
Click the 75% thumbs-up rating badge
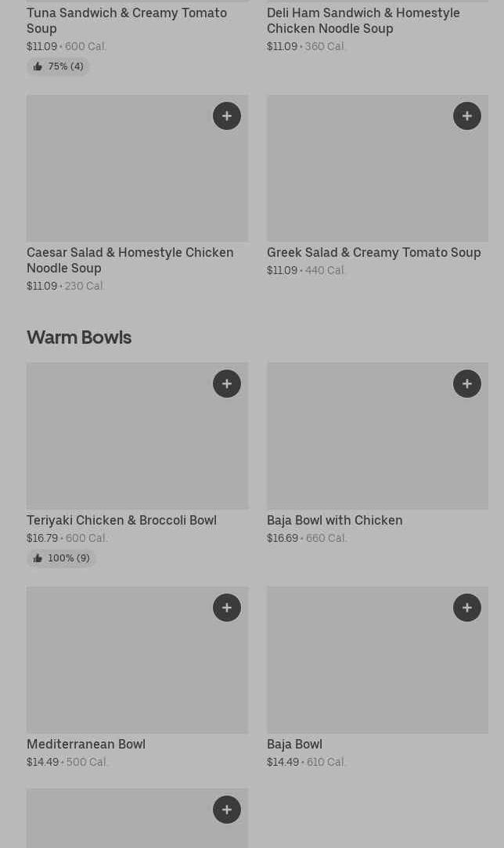[59, 67]
